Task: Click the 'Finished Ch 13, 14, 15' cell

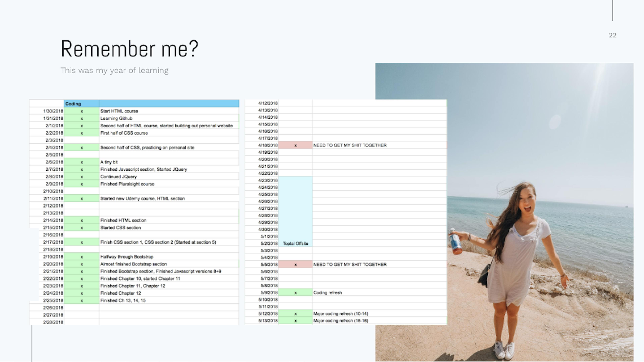Action: [x=169, y=300]
